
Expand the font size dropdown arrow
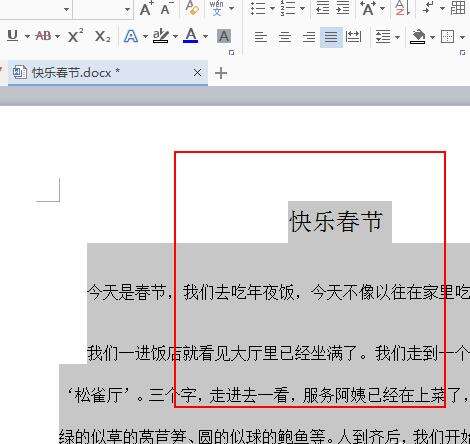point(127,9)
